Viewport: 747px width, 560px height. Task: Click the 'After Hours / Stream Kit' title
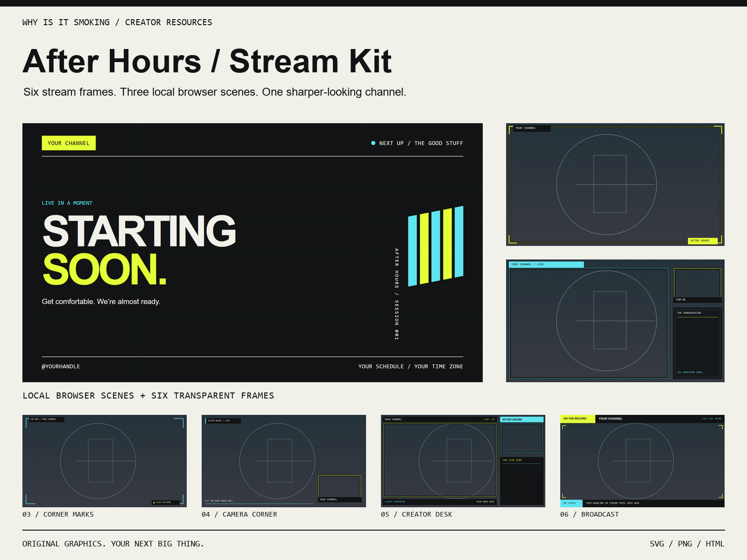point(207,61)
